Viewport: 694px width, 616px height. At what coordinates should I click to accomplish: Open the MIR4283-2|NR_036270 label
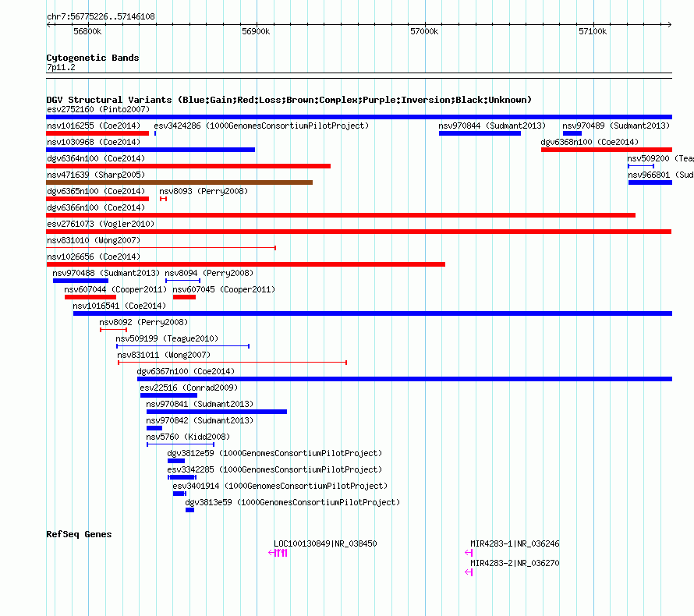click(515, 563)
